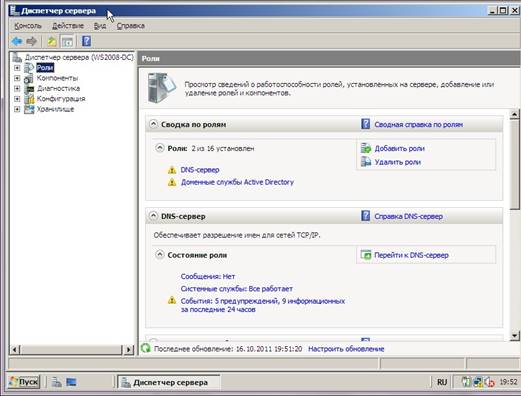Click warning icon next to DNS-сервер role
Viewport: 521px width, 396px height.
pos(172,170)
